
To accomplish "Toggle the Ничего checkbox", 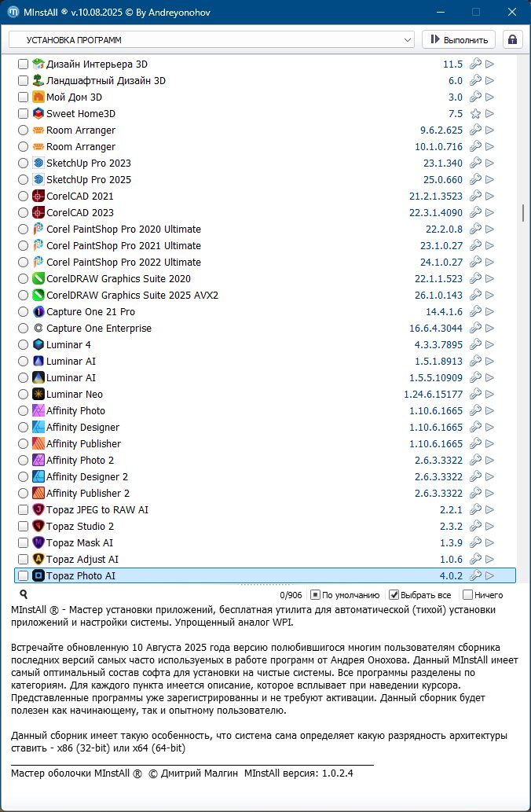I will click(x=467, y=595).
